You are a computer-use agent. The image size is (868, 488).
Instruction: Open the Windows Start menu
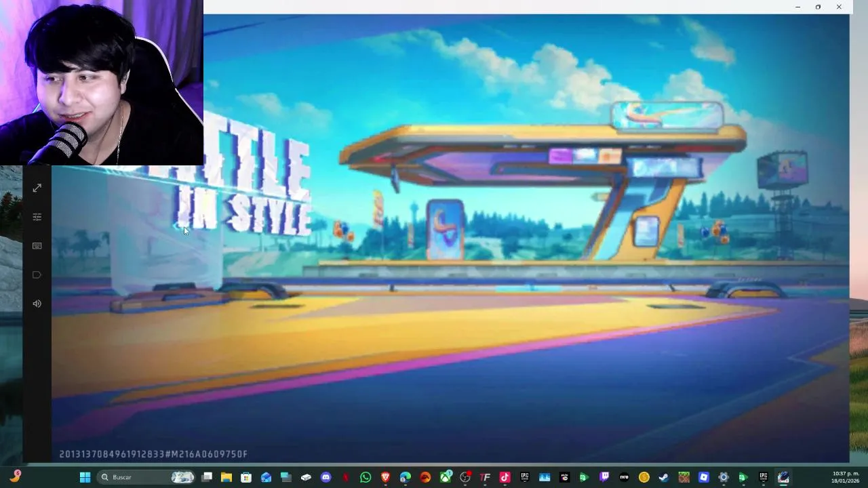[x=85, y=477]
